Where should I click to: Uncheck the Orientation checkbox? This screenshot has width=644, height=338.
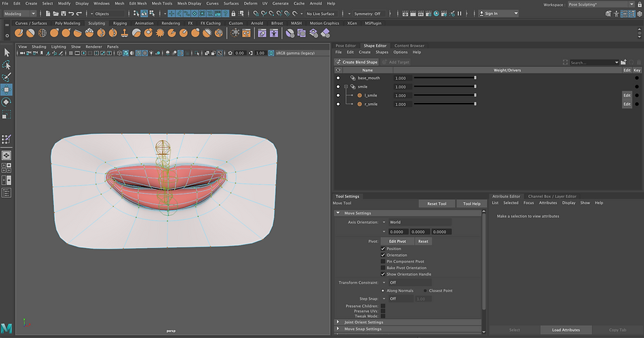point(383,255)
